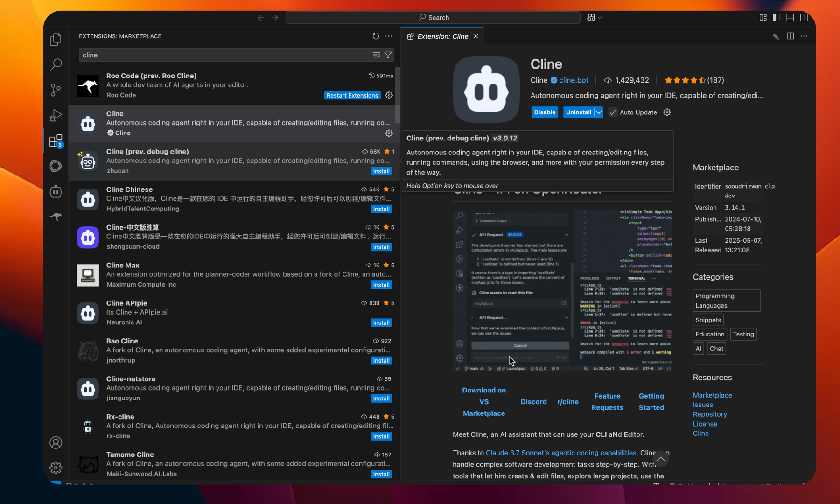Open the License resource link
Viewport: 840px width, 504px height.
[x=705, y=424]
